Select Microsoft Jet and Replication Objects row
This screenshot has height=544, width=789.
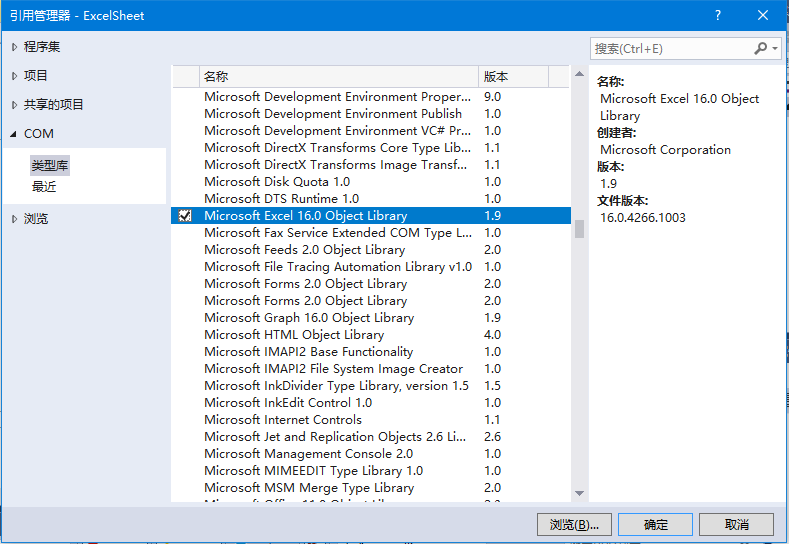(371, 437)
